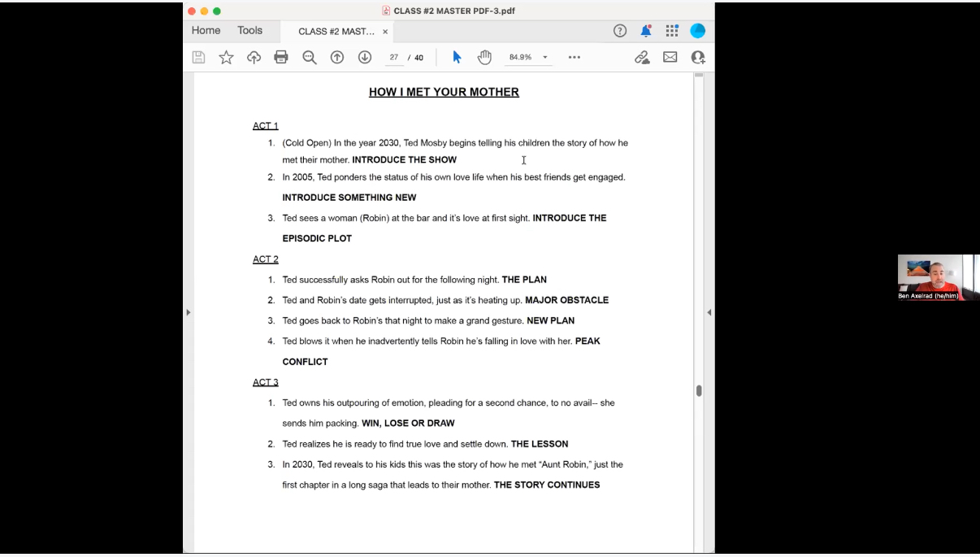Expand the right tools pane arrow

(709, 312)
